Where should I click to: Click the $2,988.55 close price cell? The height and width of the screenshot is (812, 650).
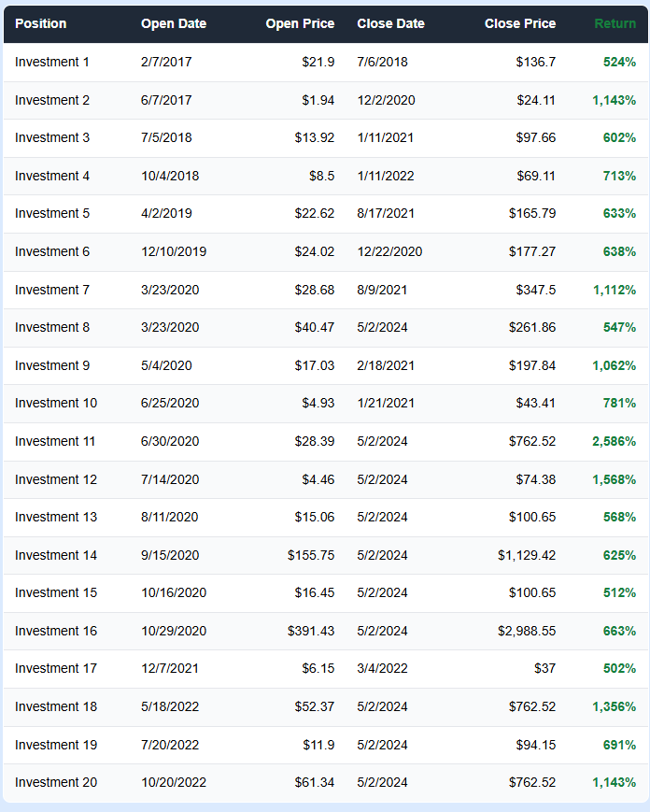[527, 631]
